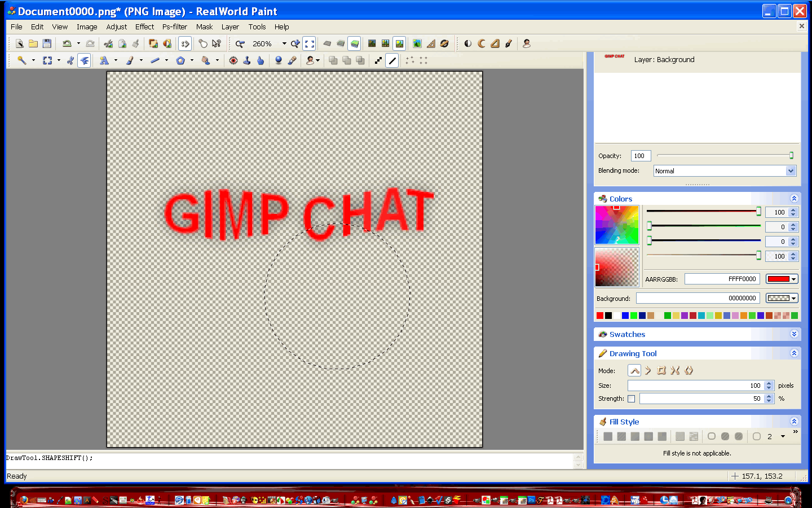Screen dimensions: 812x508
Task: Edit the AARRGGBB color value field
Action: pyautogui.click(x=722, y=278)
